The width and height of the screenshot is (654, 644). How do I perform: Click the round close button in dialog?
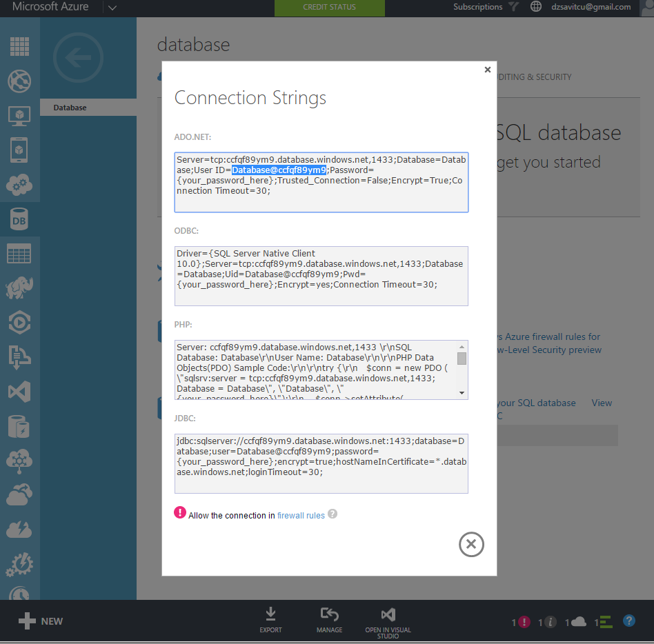(471, 544)
